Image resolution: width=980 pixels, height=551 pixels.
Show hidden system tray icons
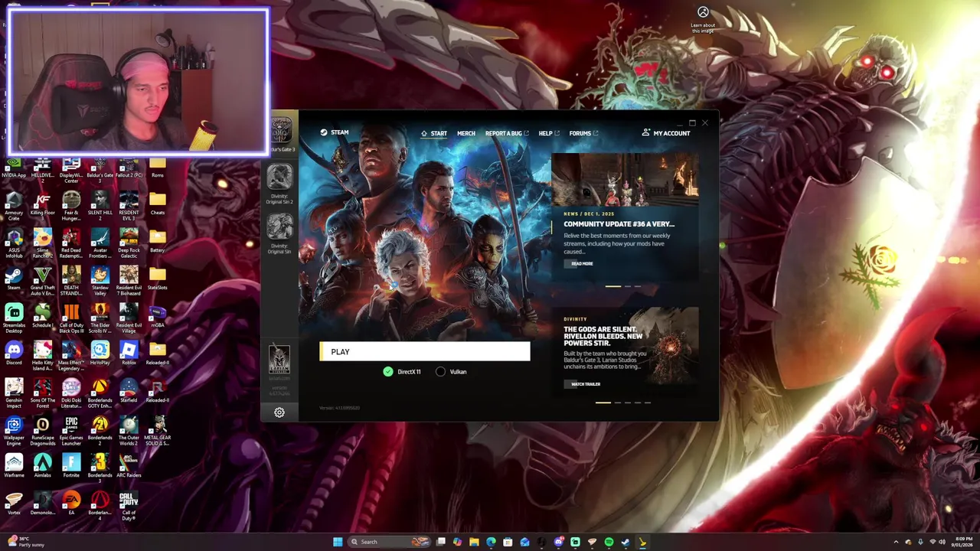pos(896,542)
